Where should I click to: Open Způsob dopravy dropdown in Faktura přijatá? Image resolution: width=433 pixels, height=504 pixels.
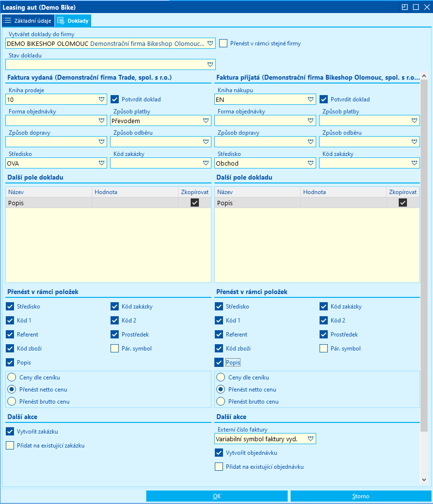click(x=310, y=142)
